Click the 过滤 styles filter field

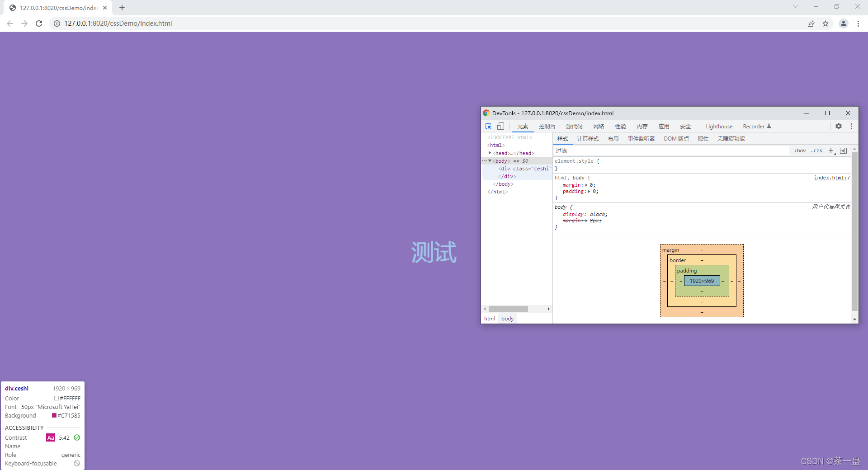pos(671,151)
